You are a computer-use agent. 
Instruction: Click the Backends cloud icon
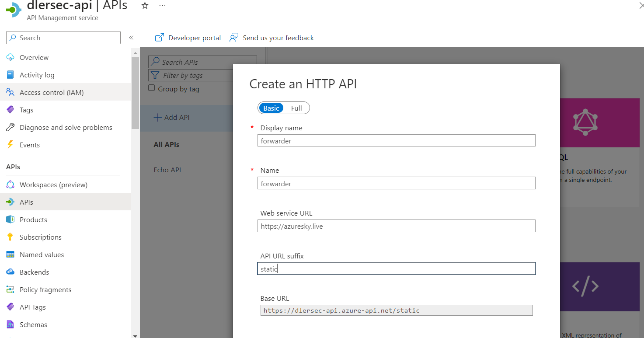coord(10,272)
